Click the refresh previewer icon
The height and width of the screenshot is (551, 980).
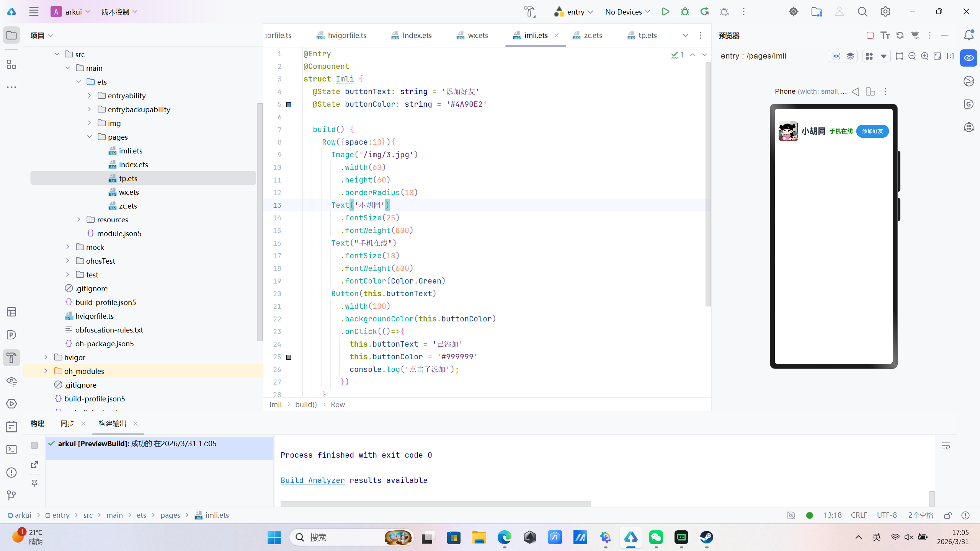pos(900,35)
